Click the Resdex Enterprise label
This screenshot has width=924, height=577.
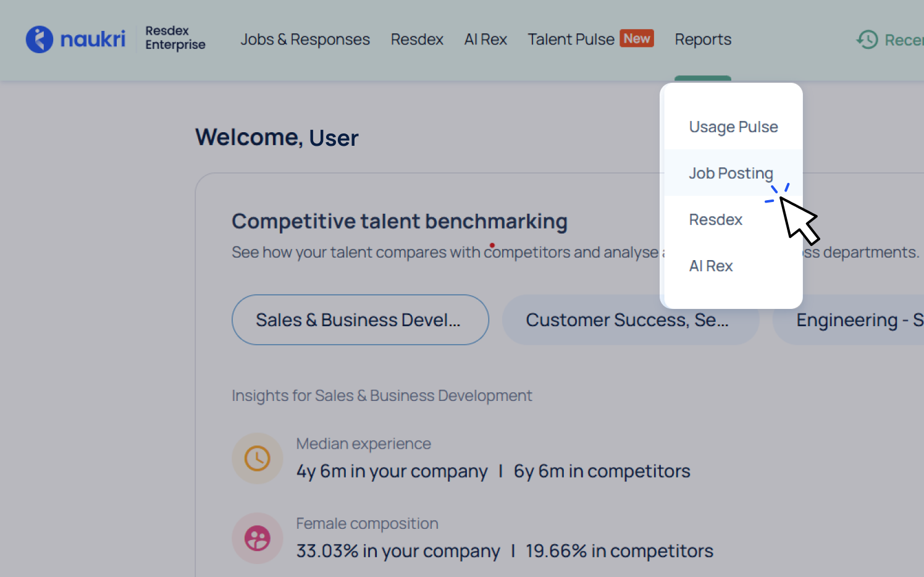[175, 38]
